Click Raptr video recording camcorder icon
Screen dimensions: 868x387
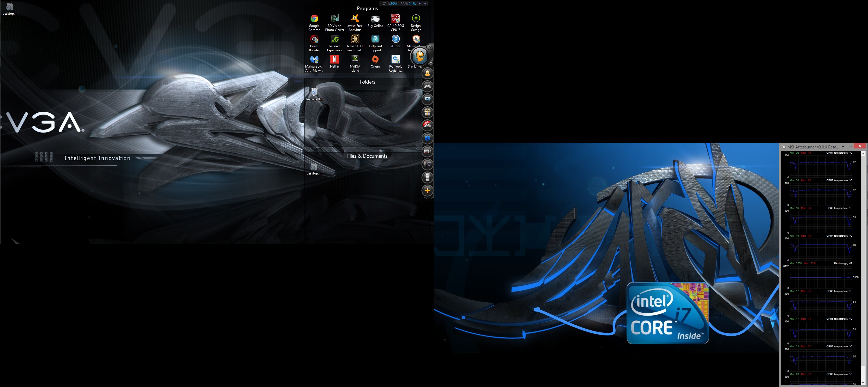pyautogui.click(x=427, y=151)
